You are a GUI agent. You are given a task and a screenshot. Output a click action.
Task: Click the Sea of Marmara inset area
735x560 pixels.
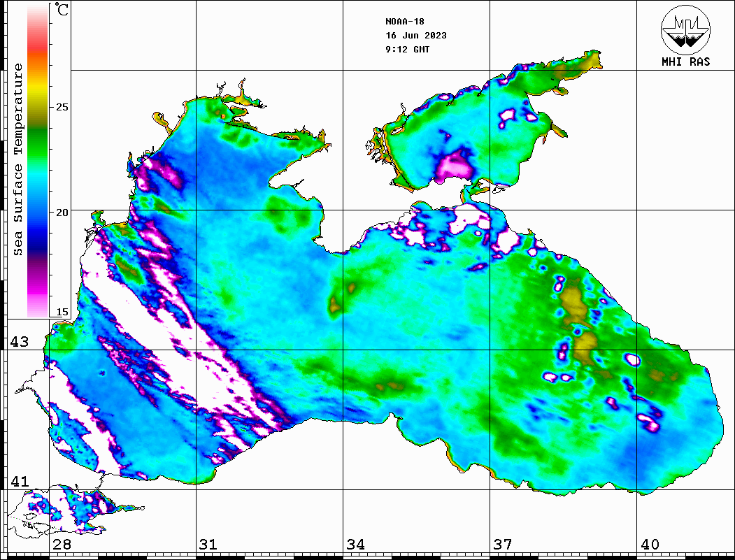[75, 511]
